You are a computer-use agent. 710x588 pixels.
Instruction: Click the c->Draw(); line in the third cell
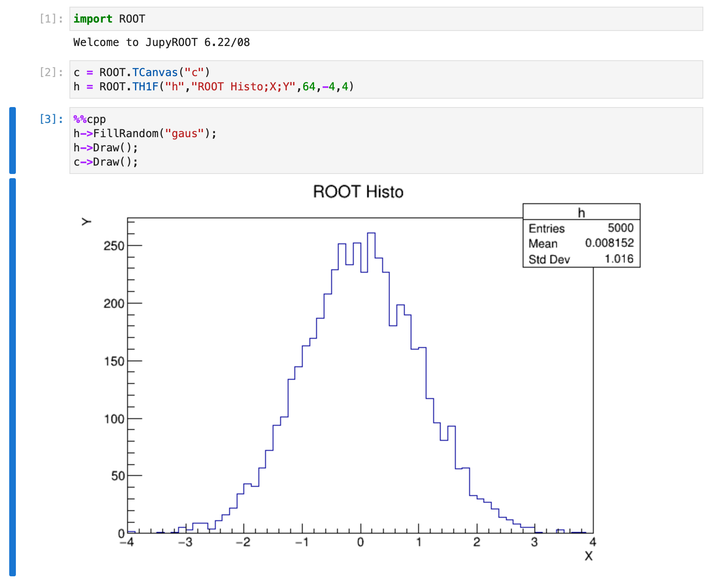coord(105,162)
